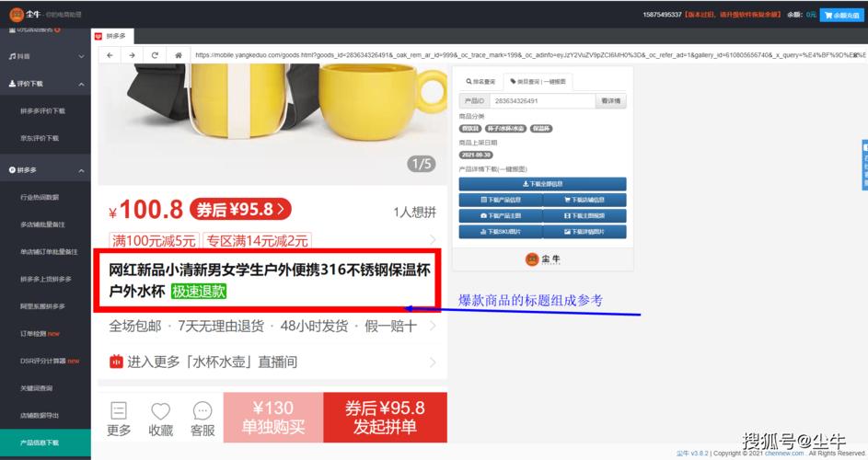Click 下载店铺信息 button
868x460 pixels.
tap(584, 200)
